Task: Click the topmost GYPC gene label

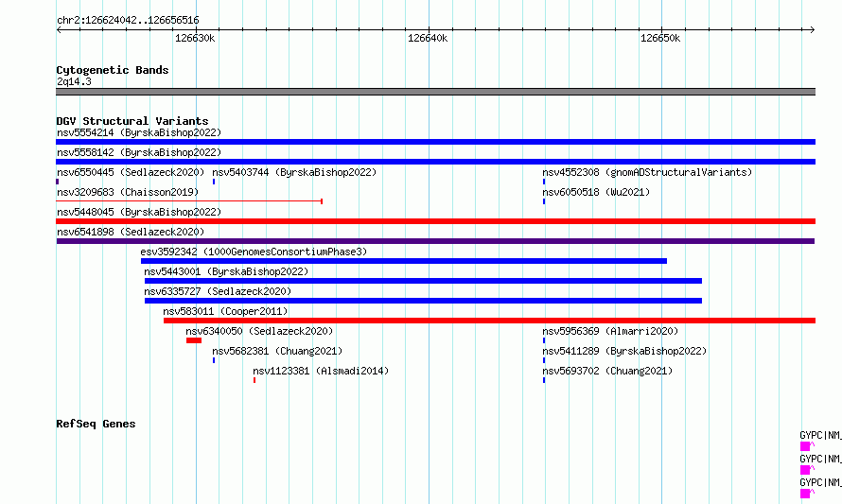Action: click(820, 435)
